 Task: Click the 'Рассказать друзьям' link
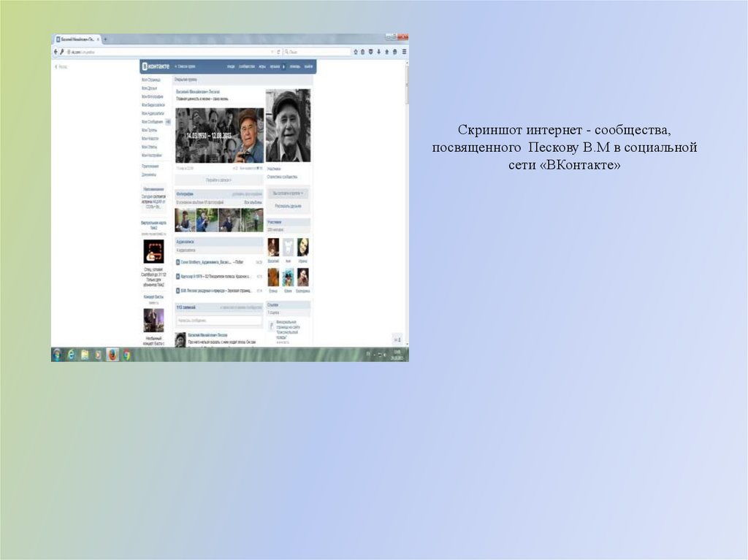click(x=288, y=206)
